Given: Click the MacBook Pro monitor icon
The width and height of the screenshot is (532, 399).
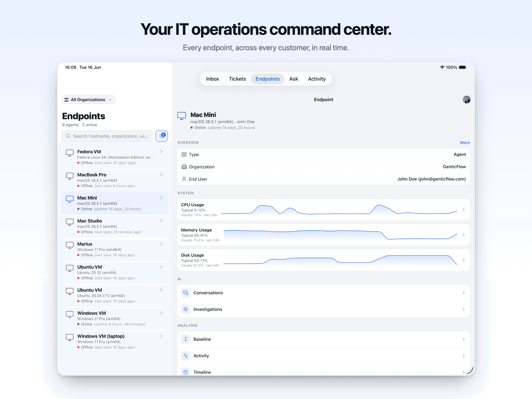Looking at the screenshot, I should [x=70, y=176].
